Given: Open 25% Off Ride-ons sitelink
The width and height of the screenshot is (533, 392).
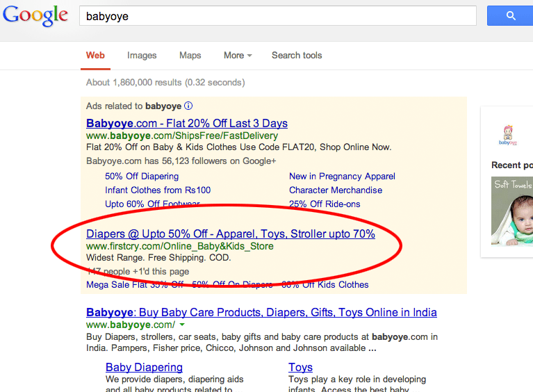Looking at the screenshot, I should pyautogui.click(x=325, y=204).
